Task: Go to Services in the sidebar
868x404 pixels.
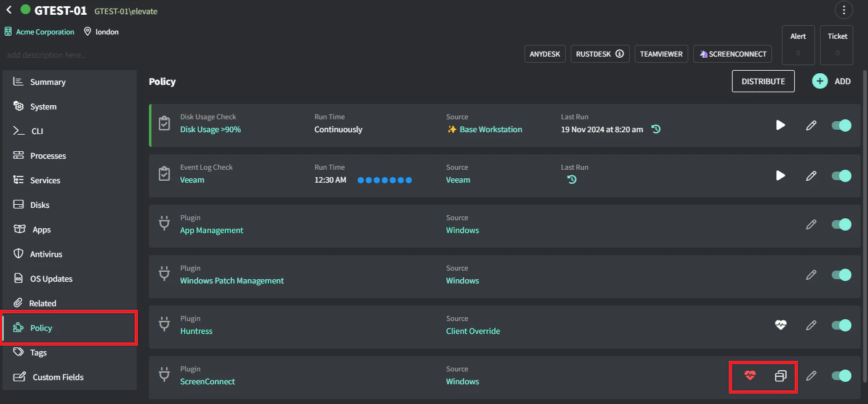Action: point(70,180)
